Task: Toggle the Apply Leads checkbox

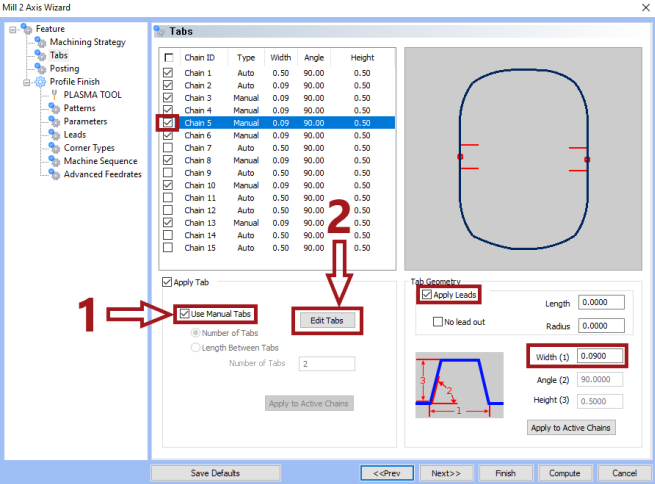Action: 427,295
